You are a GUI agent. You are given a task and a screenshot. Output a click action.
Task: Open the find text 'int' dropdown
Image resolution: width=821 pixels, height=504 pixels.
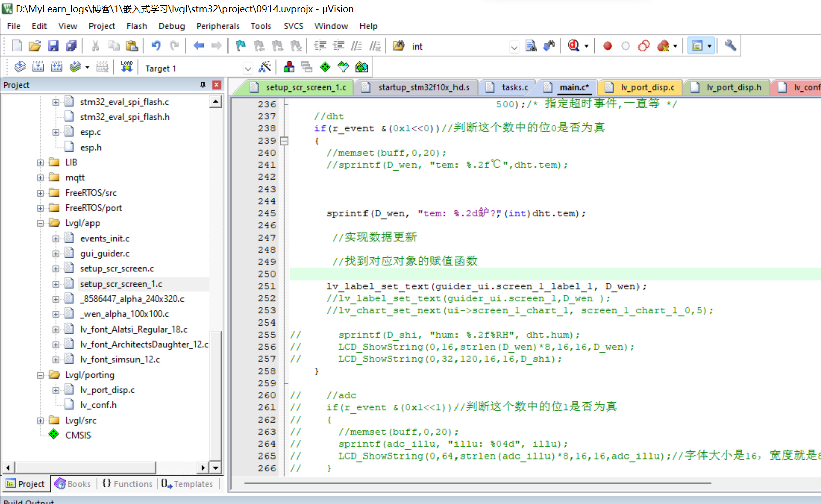pos(514,47)
